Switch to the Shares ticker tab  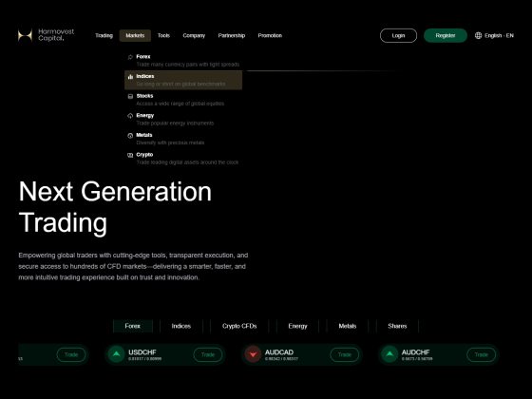click(397, 326)
